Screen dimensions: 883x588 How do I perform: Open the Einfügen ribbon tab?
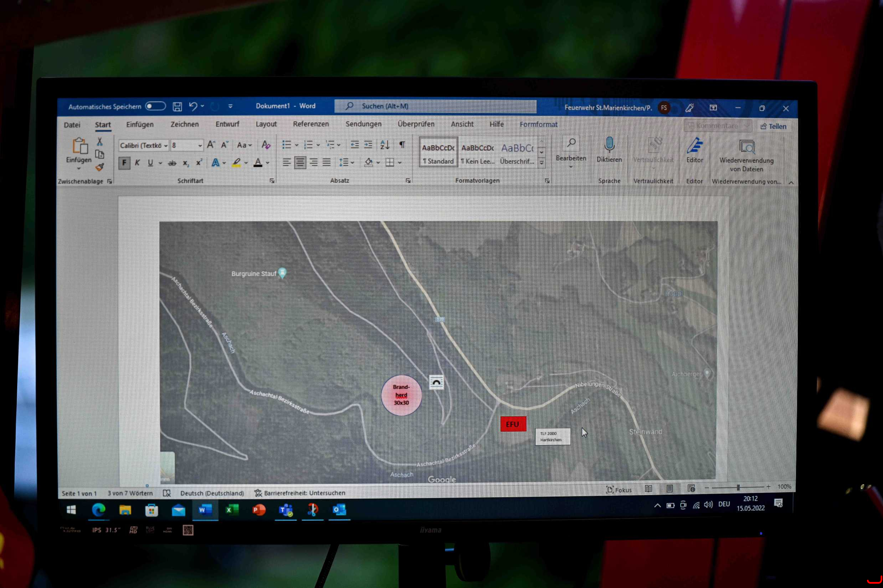pos(140,125)
